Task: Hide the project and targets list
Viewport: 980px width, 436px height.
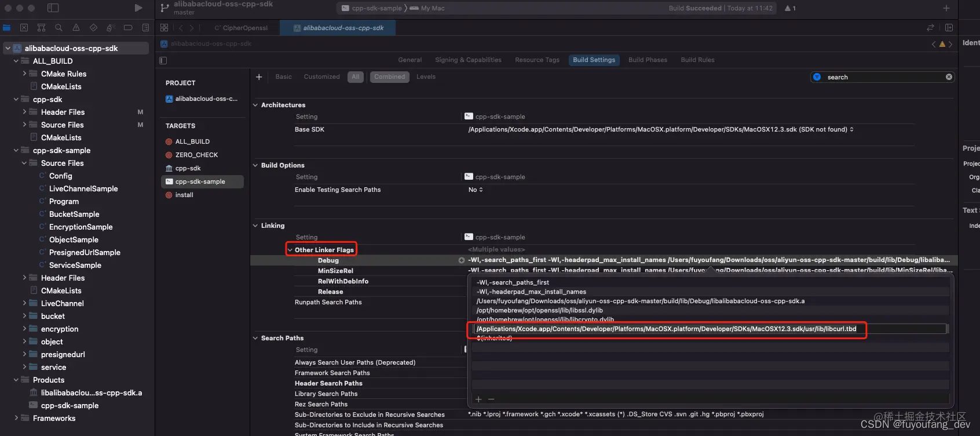Action: (x=163, y=60)
